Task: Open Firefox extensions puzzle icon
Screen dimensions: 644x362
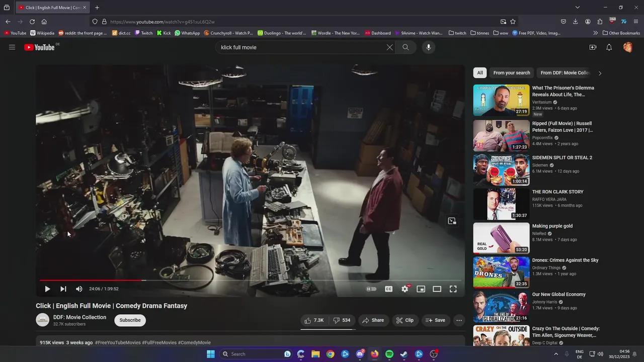Action: tap(600, 22)
